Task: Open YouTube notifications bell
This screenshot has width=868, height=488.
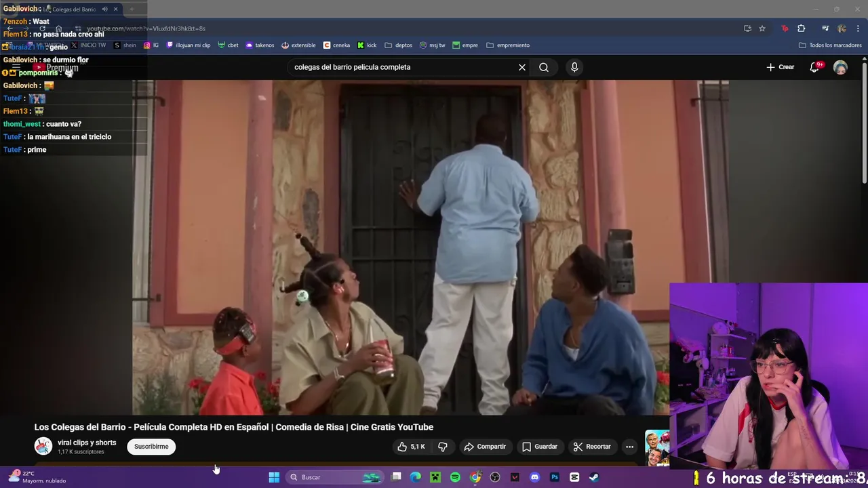Action: coord(815,67)
